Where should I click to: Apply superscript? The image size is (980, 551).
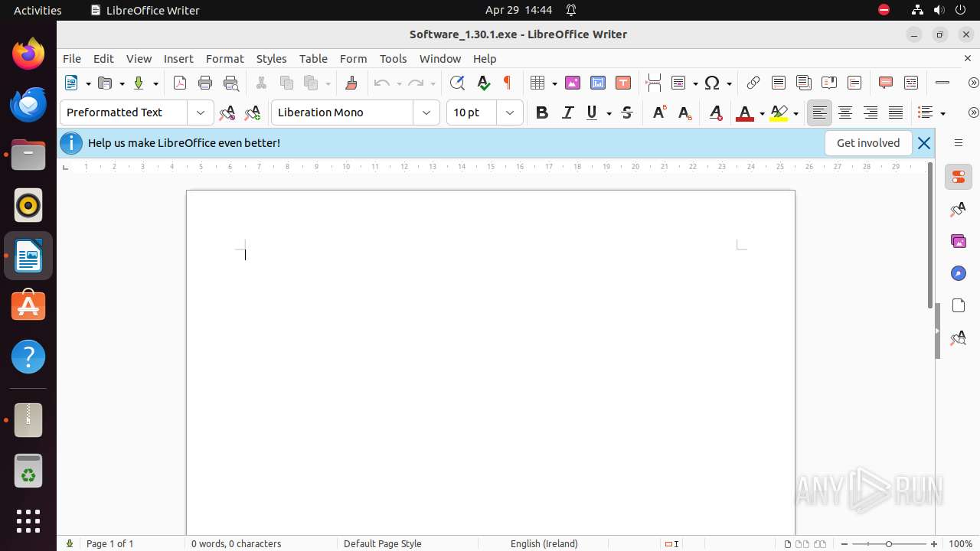(658, 112)
